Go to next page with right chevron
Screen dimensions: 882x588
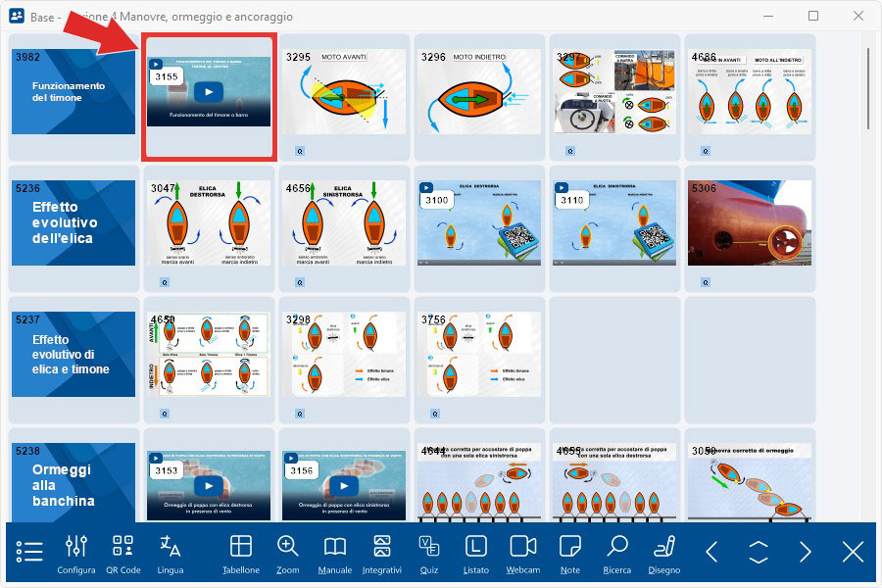tap(806, 552)
